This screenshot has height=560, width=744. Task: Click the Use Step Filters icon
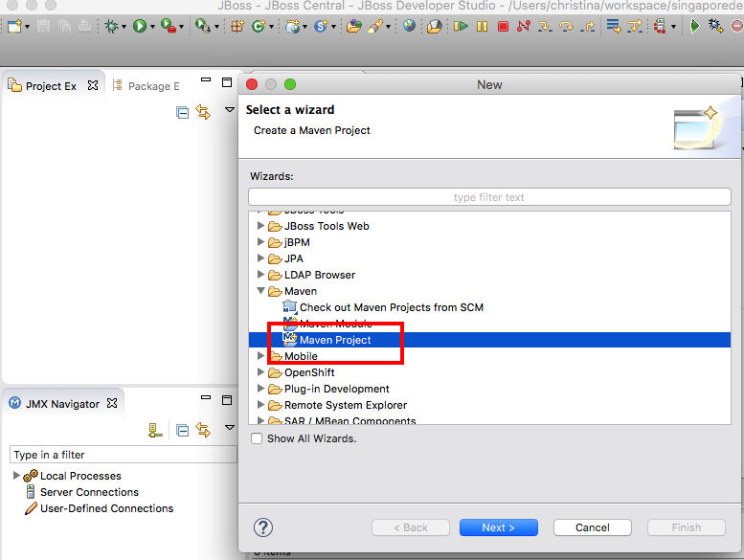pyautogui.click(x=635, y=26)
